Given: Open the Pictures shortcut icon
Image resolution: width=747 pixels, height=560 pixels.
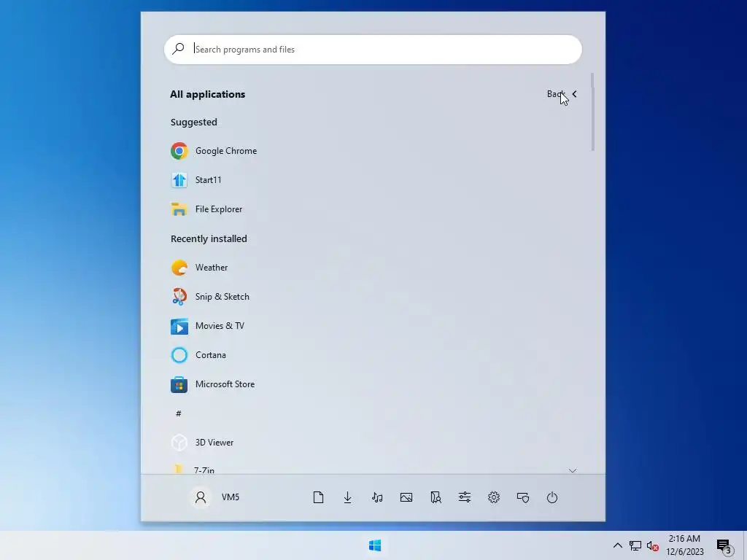Looking at the screenshot, I should tap(406, 497).
